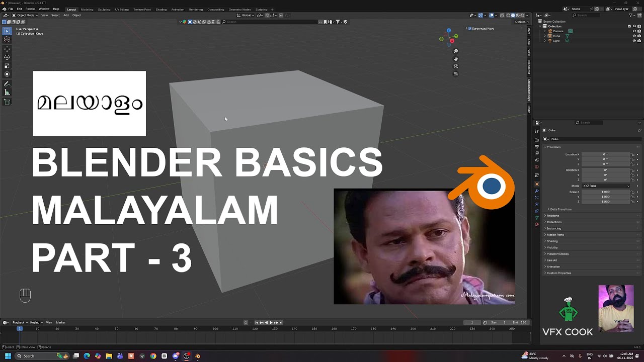644x362 pixels.
Task: Open the timeline Playback popover
Action: [x=19, y=322]
